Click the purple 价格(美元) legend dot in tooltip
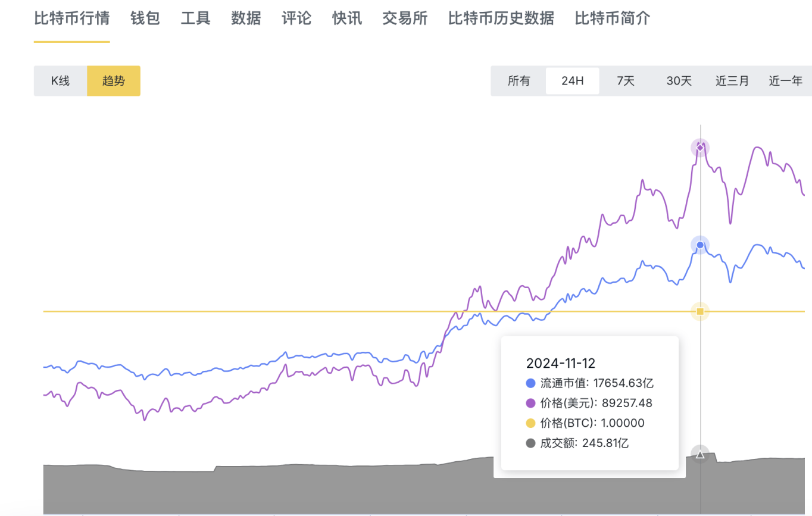The width and height of the screenshot is (812, 516). click(531, 403)
